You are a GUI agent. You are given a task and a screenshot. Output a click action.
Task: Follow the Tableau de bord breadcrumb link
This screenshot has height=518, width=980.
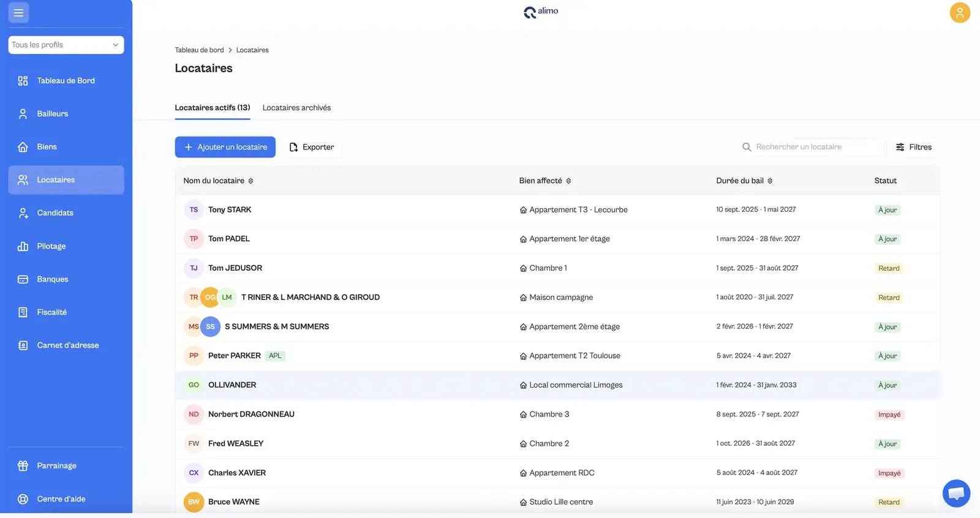tap(199, 50)
